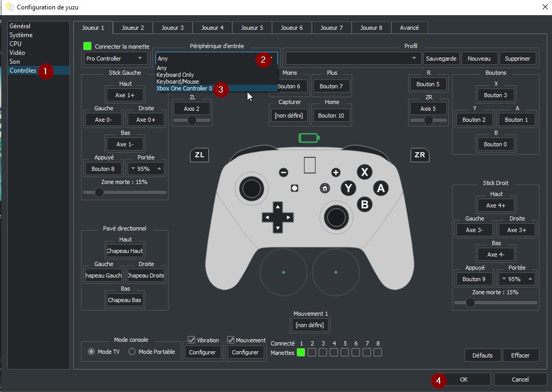Click the ZL trigger icon

click(199, 155)
